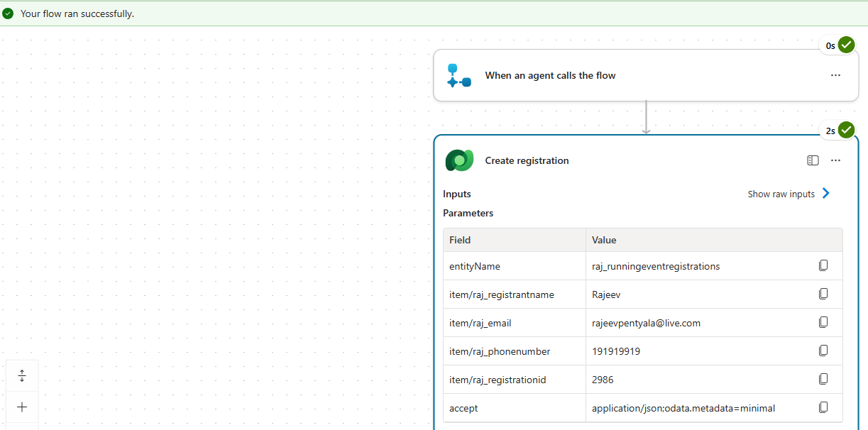Click the agent flow trigger icon
The width and height of the screenshot is (868, 430).
coord(458,75)
